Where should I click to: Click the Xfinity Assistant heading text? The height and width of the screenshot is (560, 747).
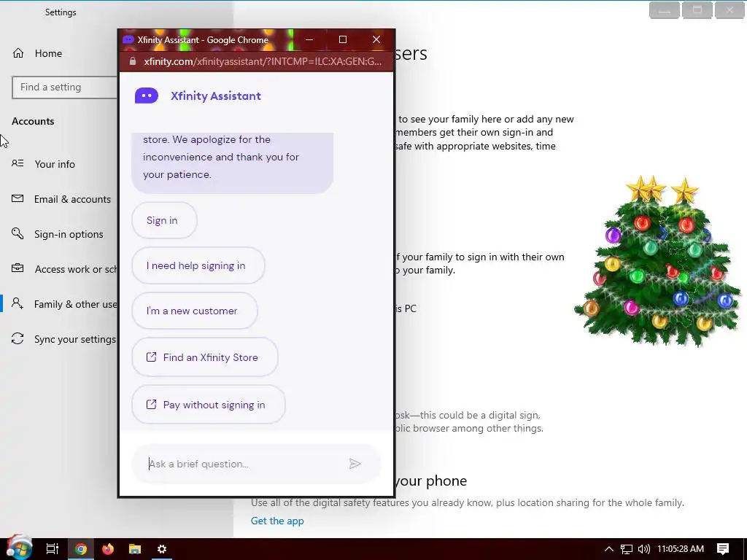(216, 96)
